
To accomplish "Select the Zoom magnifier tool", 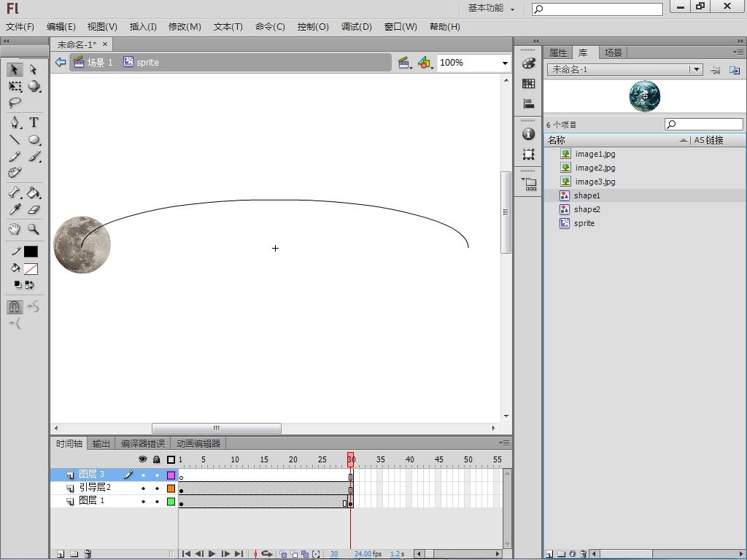I will tap(34, 229).
